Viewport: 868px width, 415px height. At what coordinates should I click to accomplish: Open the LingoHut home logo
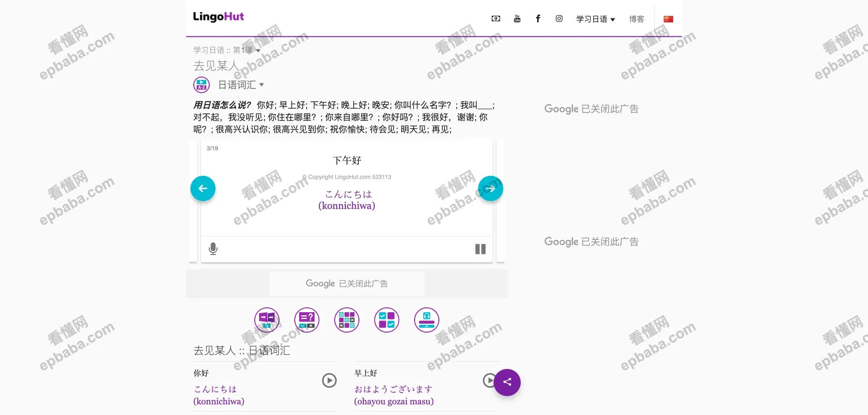(x=218, y=17)
